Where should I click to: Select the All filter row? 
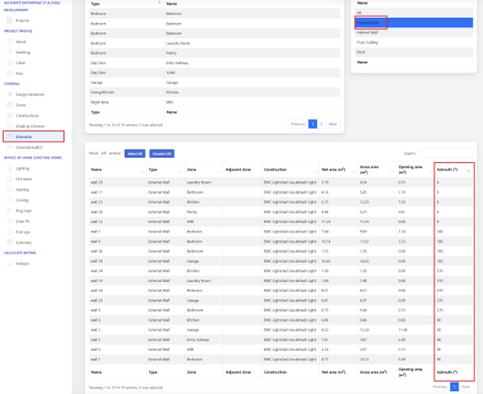pyautogui.click(x=414, y=13)
